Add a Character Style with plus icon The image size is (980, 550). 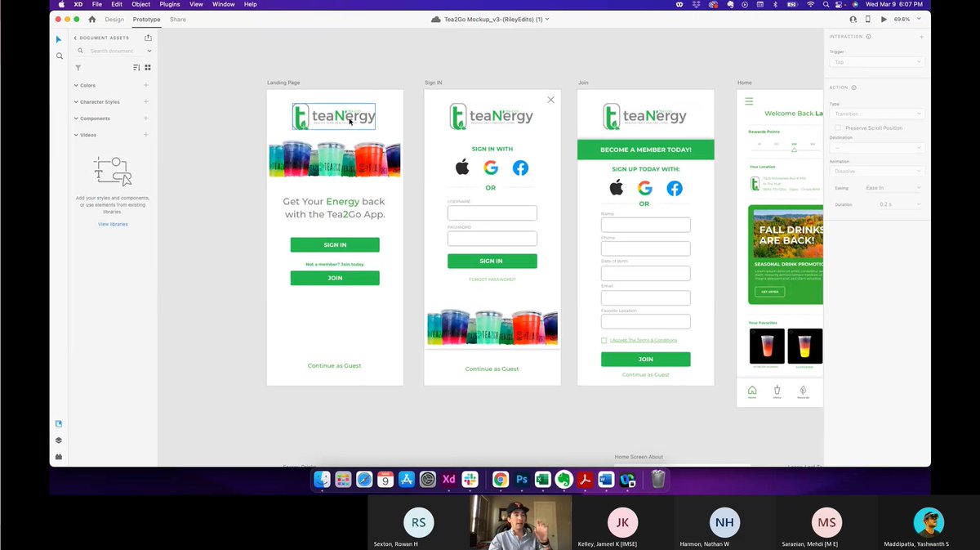(146, 102)
